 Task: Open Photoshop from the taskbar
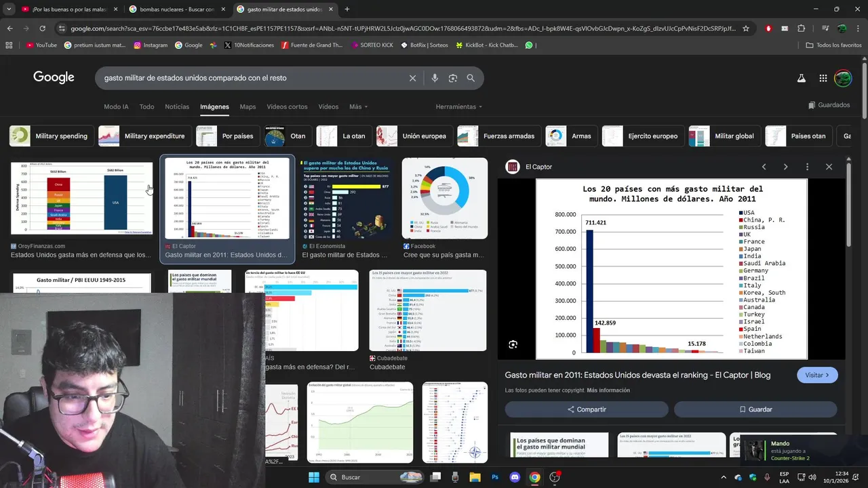pyautogui.click(x=495, y=477)
